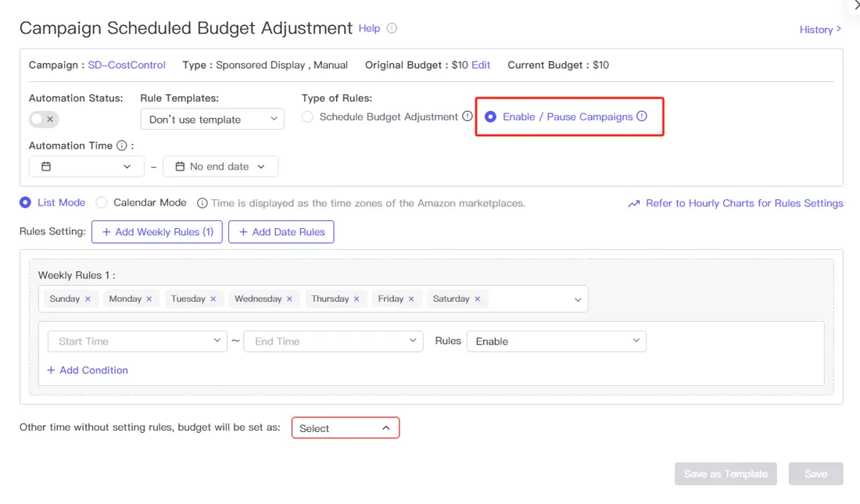Viewport: 860px width, 504px height.
Task: Click info icon before time zone note
Action: (x=202, y=203)
